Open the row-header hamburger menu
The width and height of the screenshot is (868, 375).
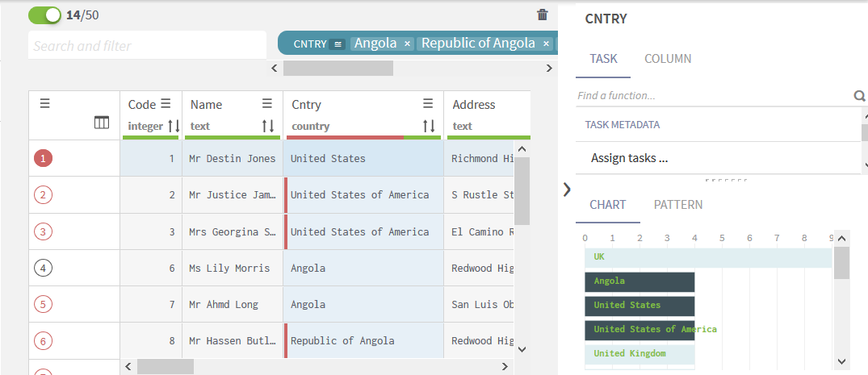[x=45, y=104]
